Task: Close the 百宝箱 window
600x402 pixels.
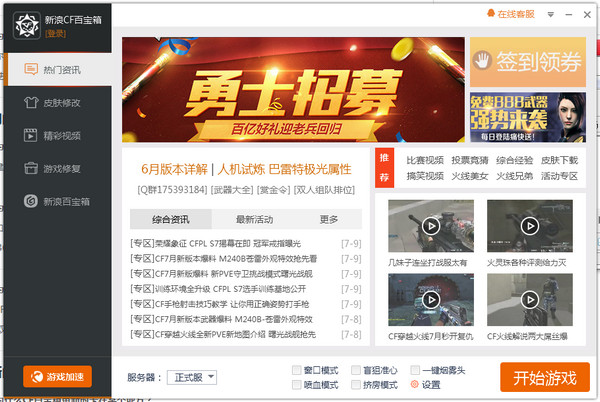Action: click(x=587, y=15)
